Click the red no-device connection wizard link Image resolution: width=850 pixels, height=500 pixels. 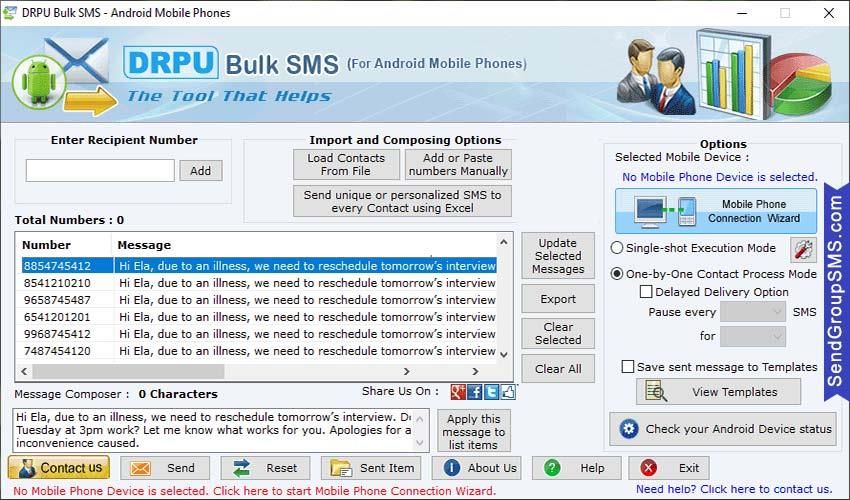(254, 491)
